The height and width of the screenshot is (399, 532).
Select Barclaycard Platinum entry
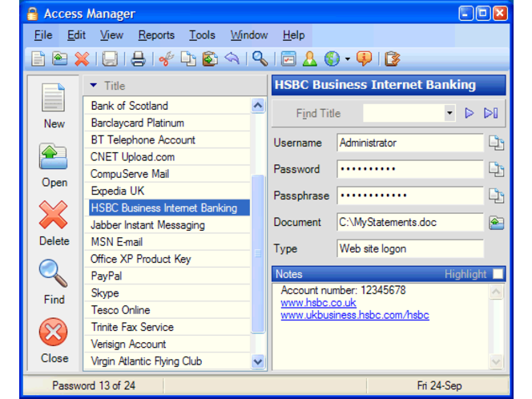tap(167, 123)
